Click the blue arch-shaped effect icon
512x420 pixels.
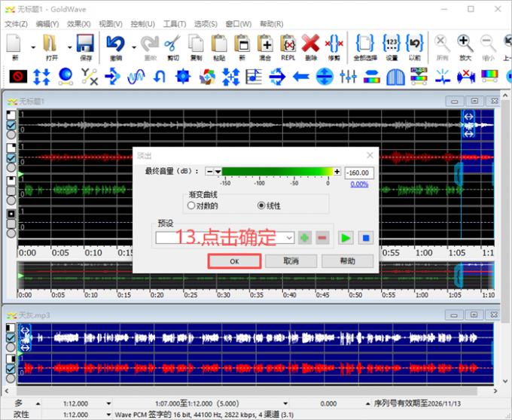tap(395, 77)
